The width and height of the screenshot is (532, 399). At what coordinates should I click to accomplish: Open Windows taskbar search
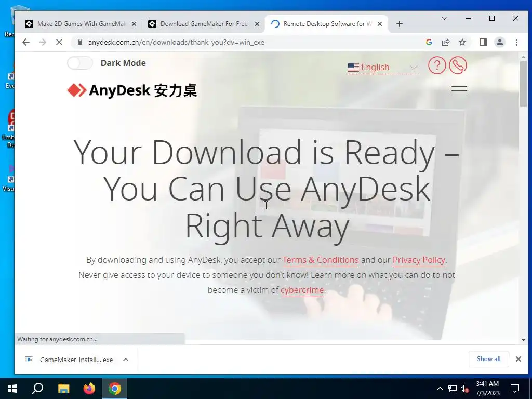[37, 389]
